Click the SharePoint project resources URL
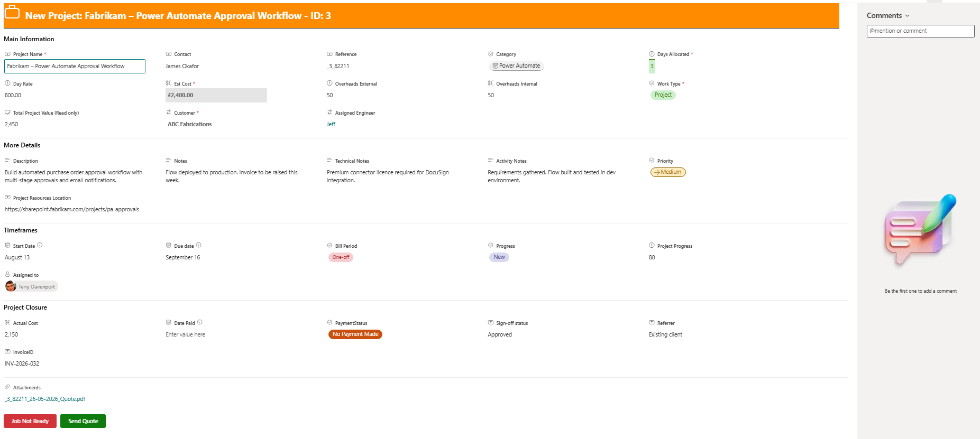Viewport: 980px width, 439px height. tap(72, 209)
